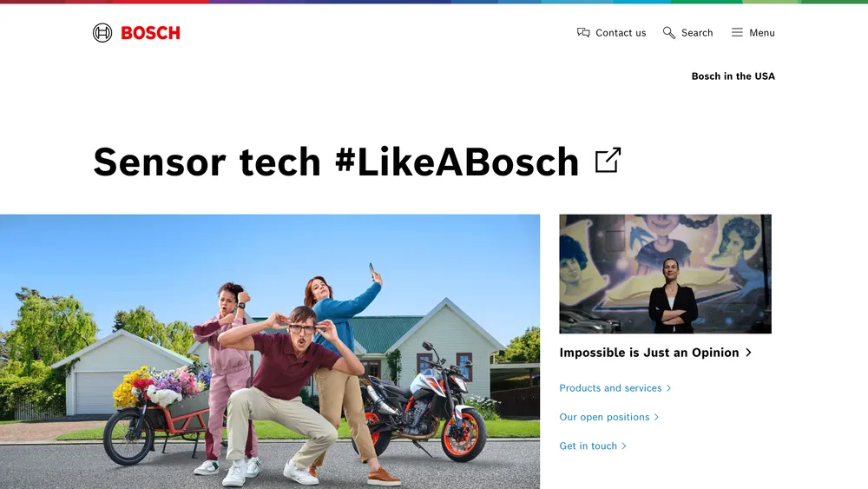Open the Menu label in header
The image size is (868, 489).
[x=762, y=33]
